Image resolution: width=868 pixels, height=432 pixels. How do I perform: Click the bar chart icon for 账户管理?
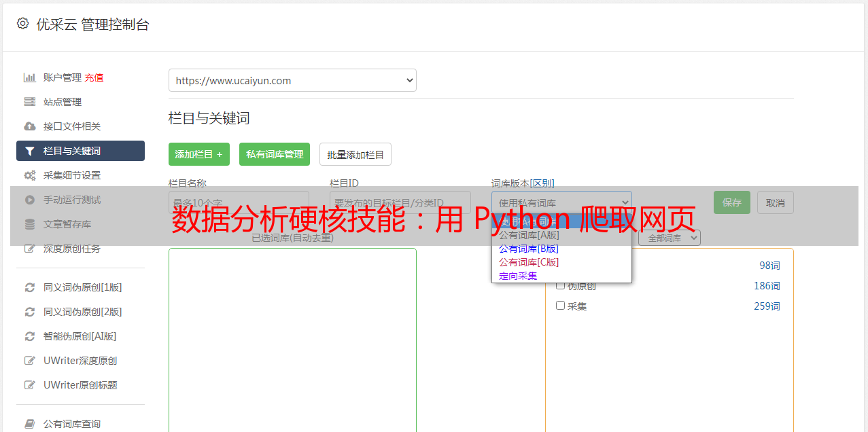[x=29, y=77]
